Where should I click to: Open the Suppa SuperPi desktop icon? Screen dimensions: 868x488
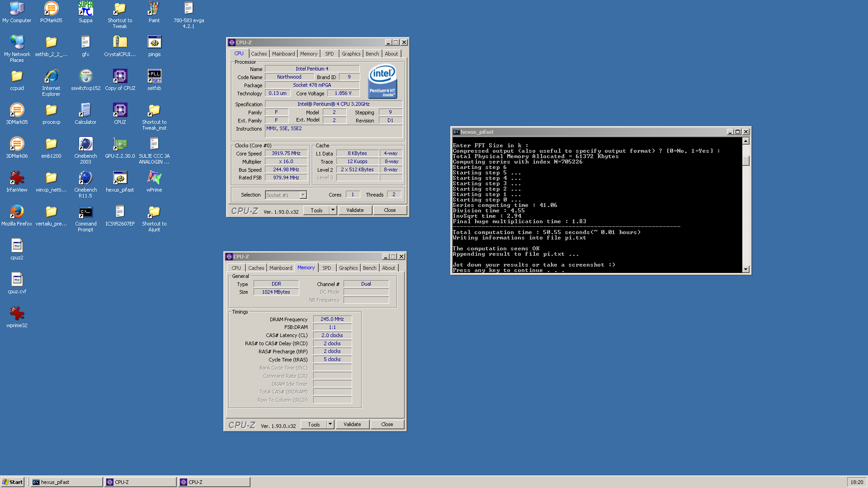[85, 8]
